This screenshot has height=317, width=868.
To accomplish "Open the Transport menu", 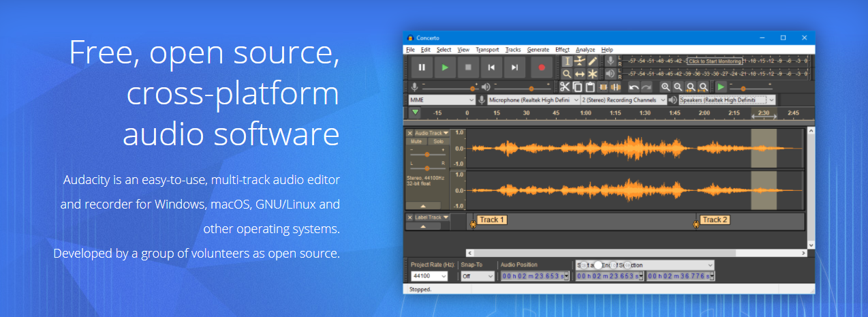I will 487,49.
